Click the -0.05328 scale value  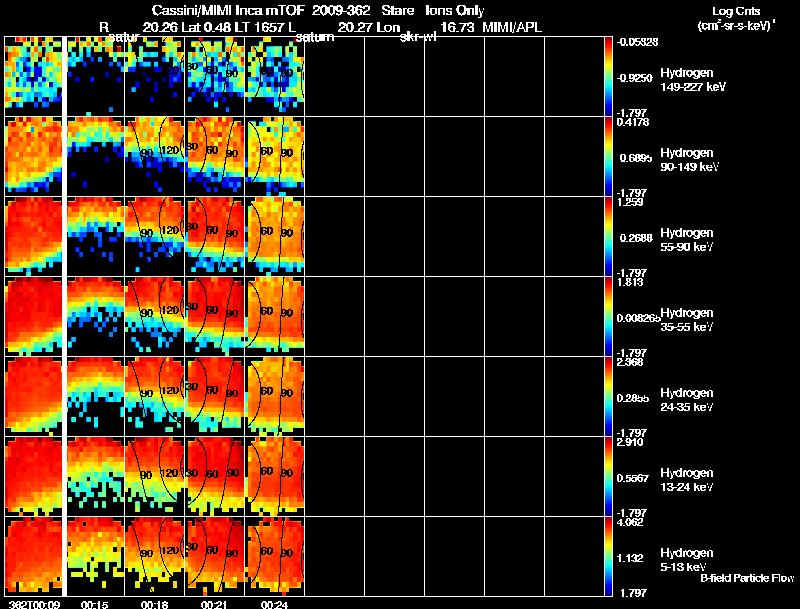click(637, 42)
